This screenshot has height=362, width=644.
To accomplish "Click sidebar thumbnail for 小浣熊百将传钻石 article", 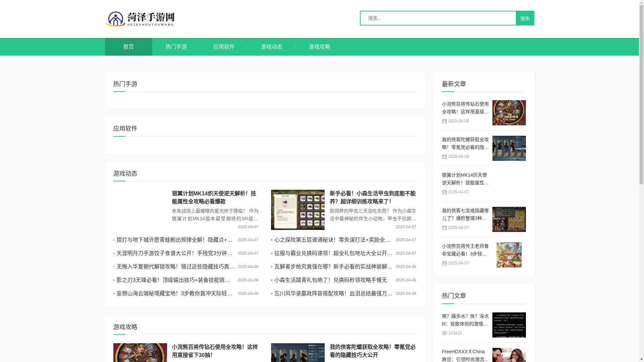I will pyautogui.click(x=509, y=113).
